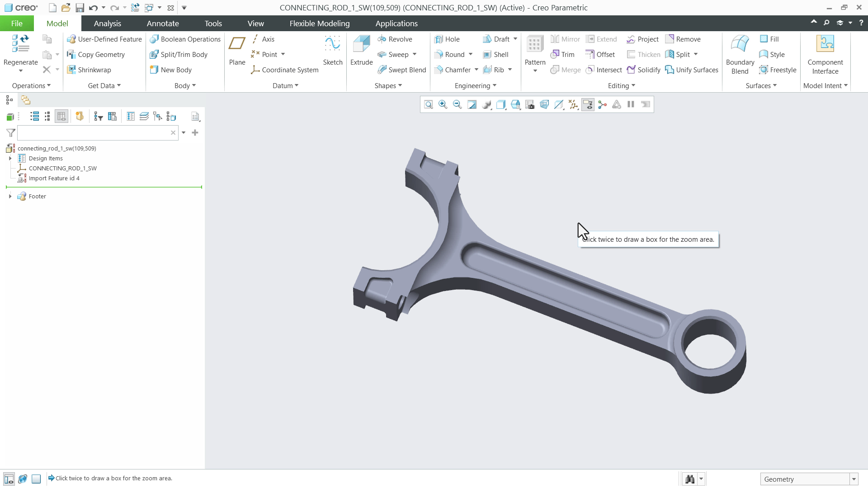Toggle the Pause simulation button in graphics toolbar
The width and height of the screenshot is (868, 488).
coord(631,105)
